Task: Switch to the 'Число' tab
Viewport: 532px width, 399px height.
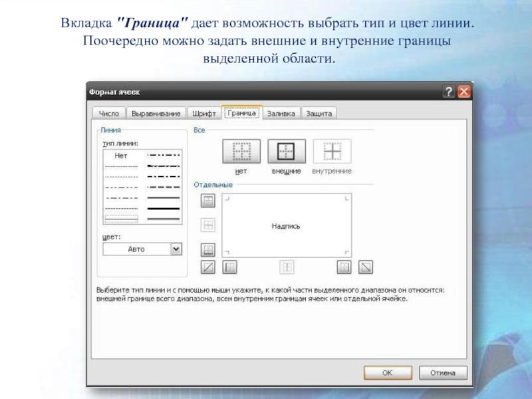Action: point(109,113)
